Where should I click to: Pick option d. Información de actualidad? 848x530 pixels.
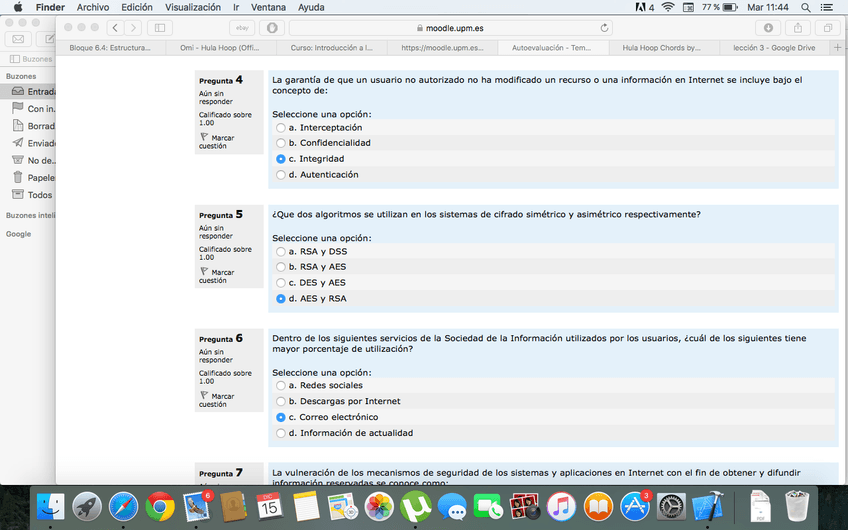point(281,434)
